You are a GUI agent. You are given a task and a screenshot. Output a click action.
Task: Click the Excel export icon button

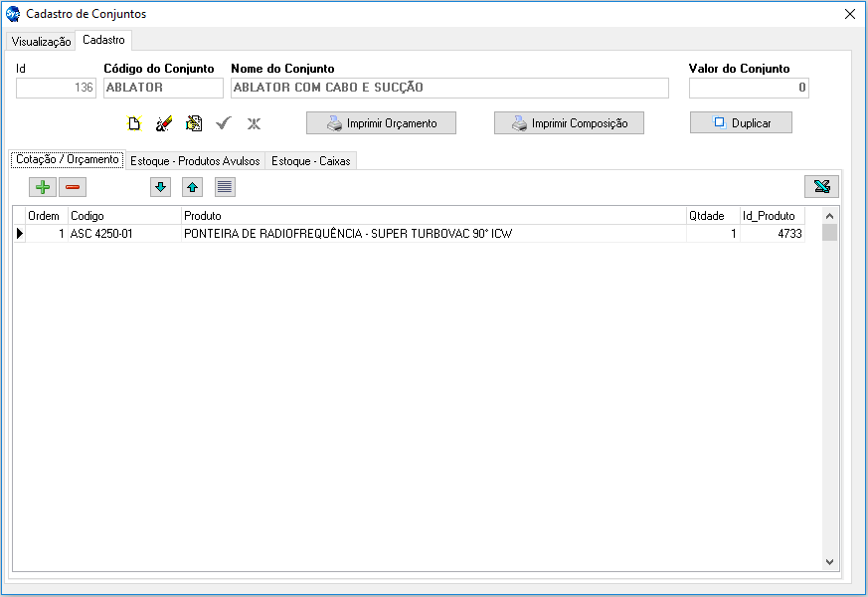[821, 187]
